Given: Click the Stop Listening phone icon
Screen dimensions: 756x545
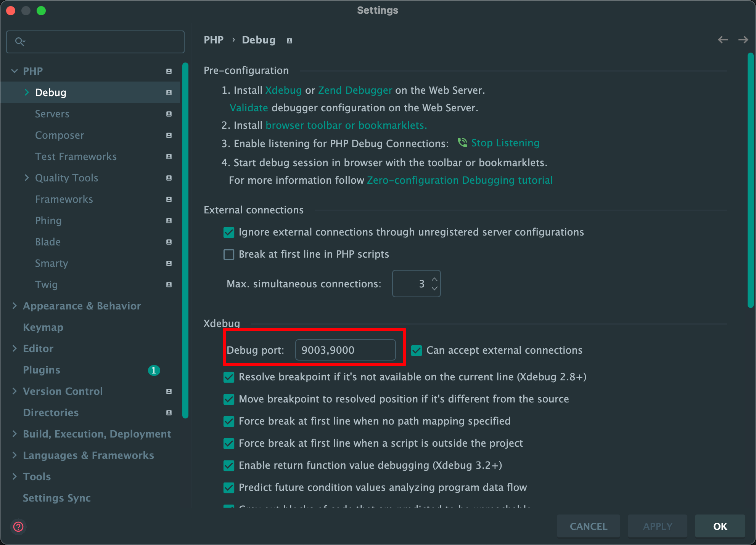Looking at the screenshot, I should (462, 143).
